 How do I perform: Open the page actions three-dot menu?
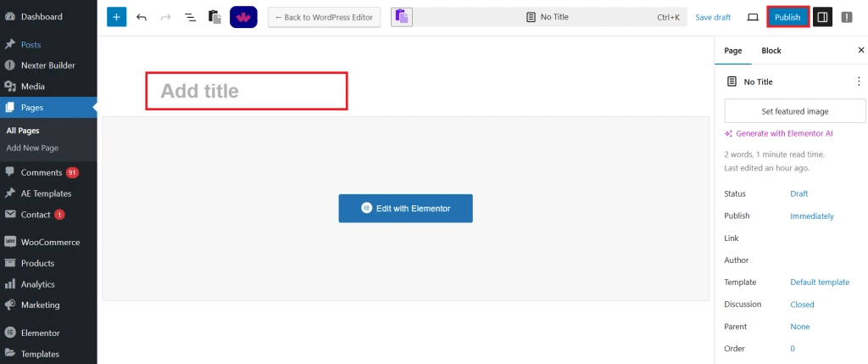tap(858, 81)
